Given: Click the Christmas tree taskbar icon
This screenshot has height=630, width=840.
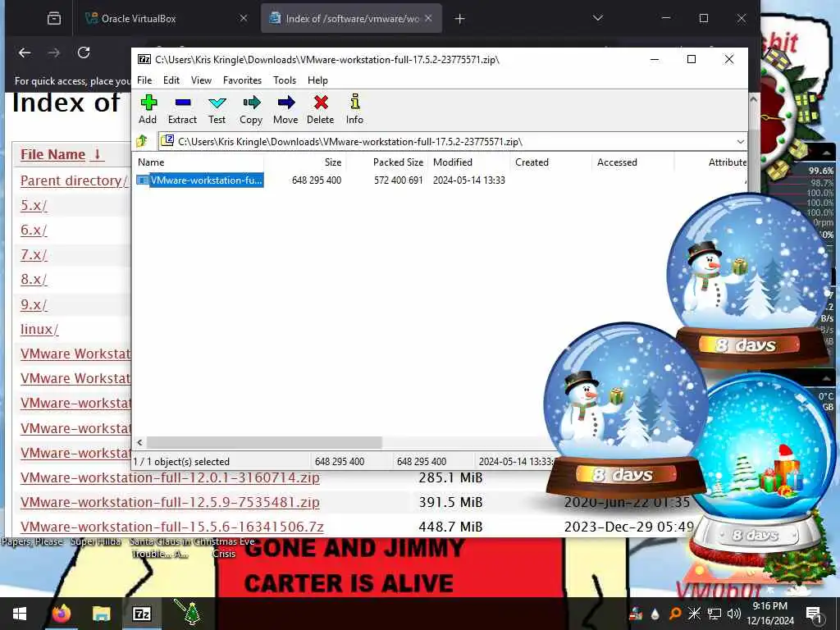Looking at the screenshot, I should click(x=188, y=613).
